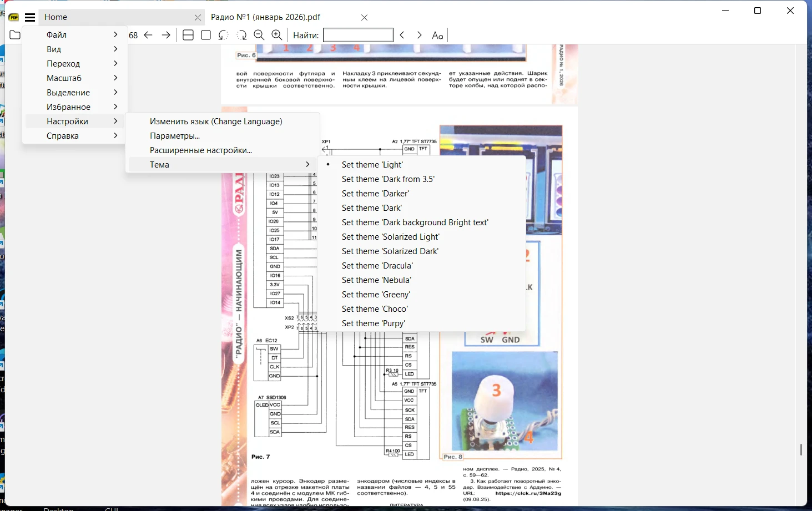Select the 'Light' theme option
This screenshot has width=812, height=511.
pyautogui.click(x=372, y=165)
